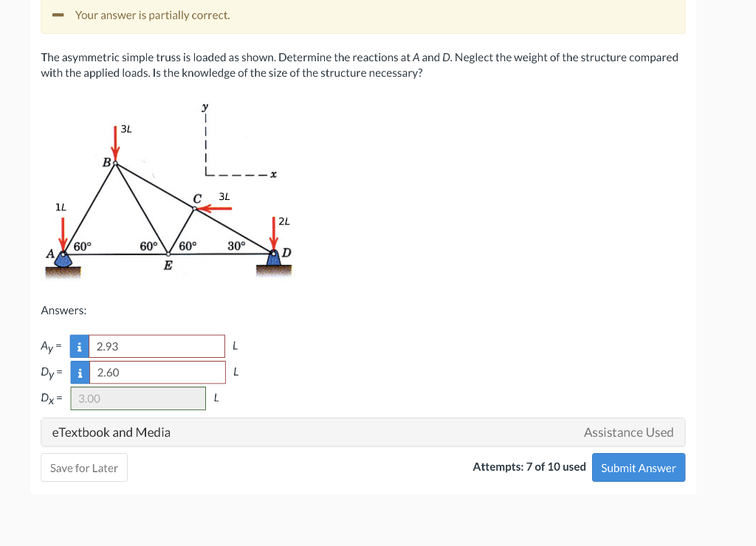The width and height of the screenshot is (756, 546).
Task: Open the eTextbook and Media section
Action: [111, 432]
